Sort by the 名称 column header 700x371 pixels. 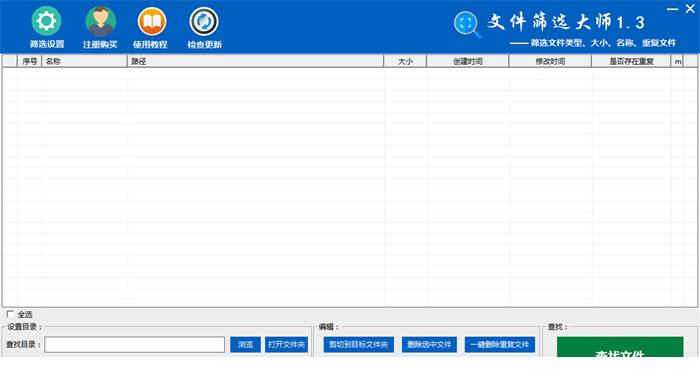84,61
